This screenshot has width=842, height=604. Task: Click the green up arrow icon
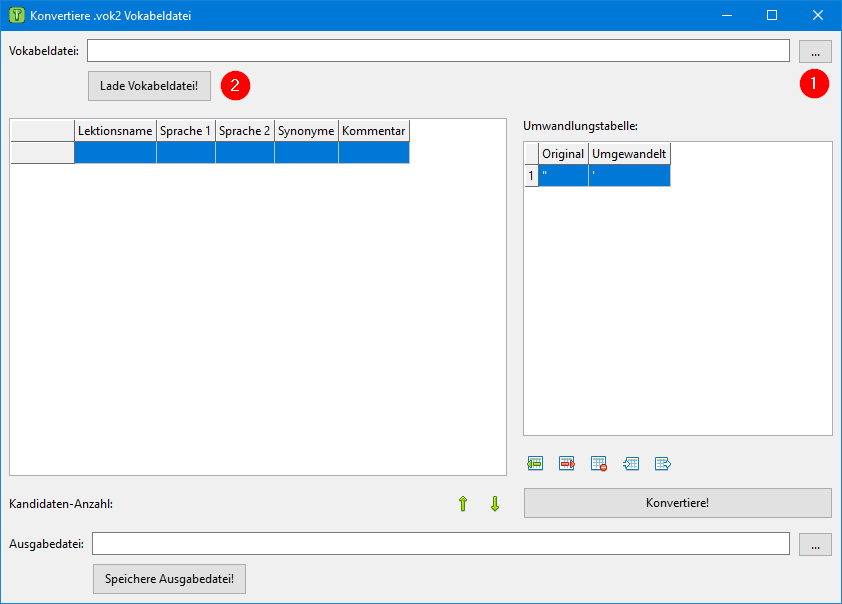click(462, 504)
